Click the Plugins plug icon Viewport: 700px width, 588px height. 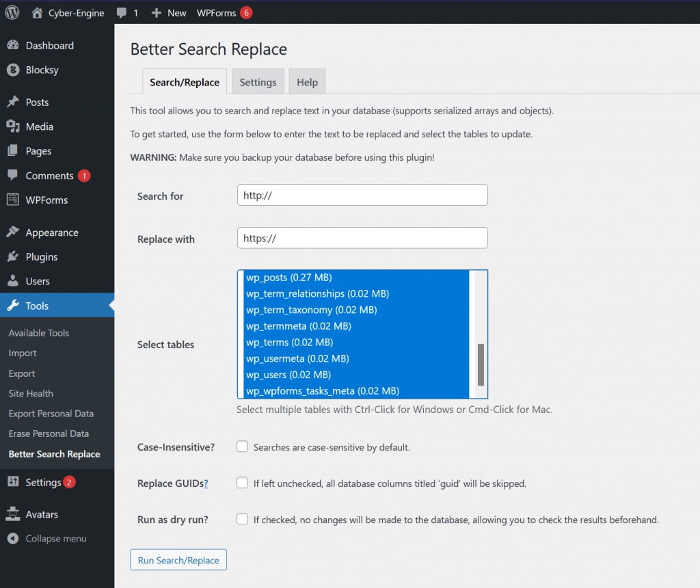(13, 257)
